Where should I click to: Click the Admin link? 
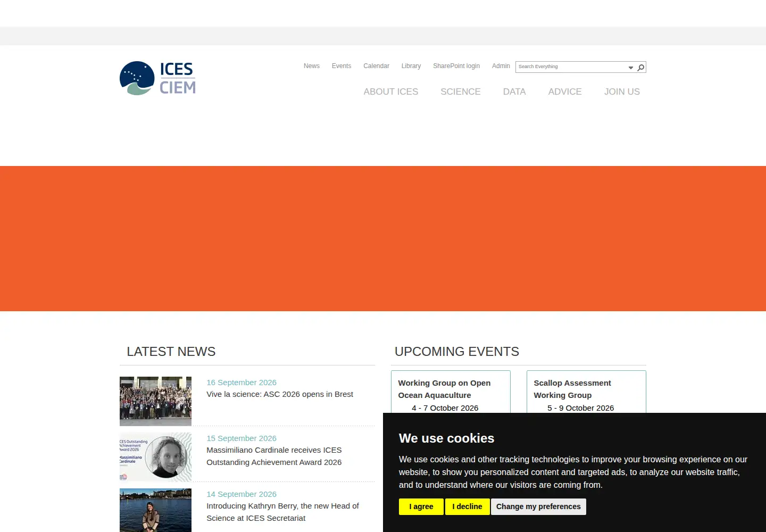point(501,66)
